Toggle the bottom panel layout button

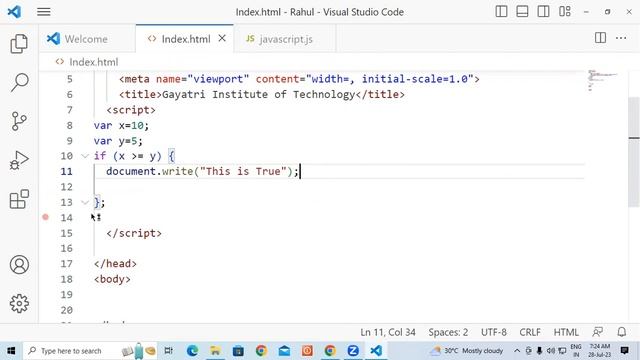point(522,11)
